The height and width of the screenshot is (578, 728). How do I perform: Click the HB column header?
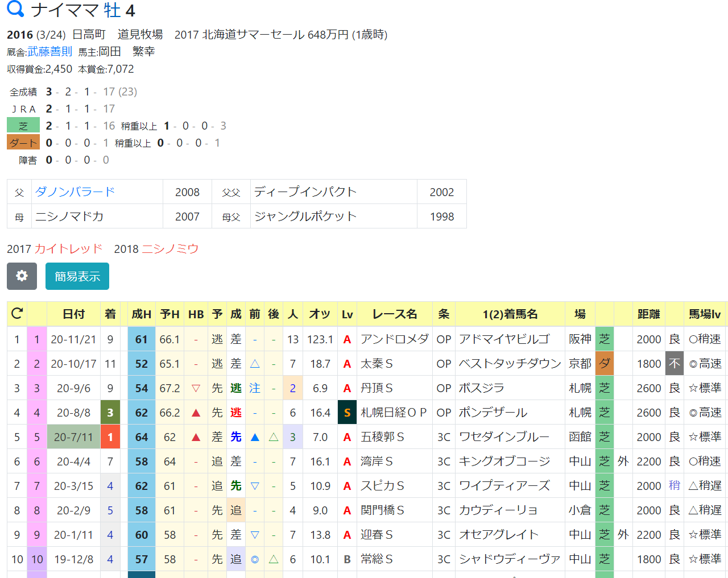(x=196, y=314)
